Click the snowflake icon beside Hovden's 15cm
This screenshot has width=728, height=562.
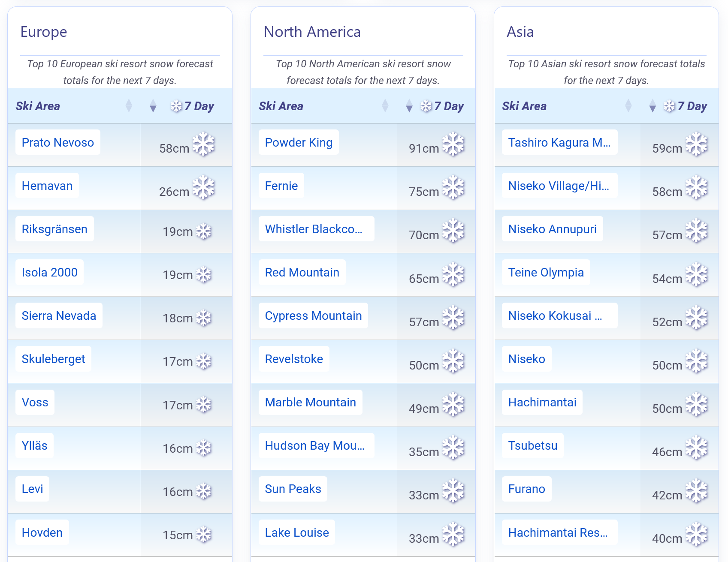pos(204,535)
